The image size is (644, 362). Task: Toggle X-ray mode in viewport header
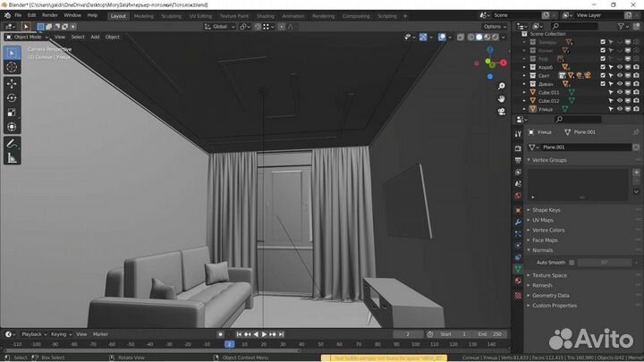(x=461, y=38)
